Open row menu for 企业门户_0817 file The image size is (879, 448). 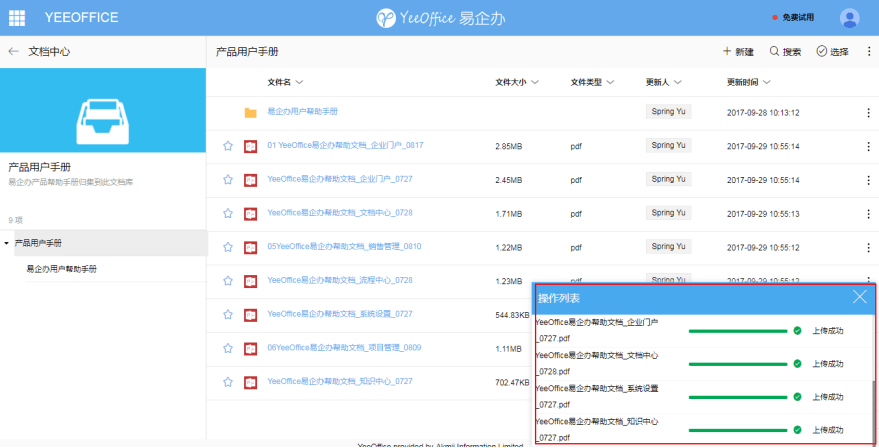[868, 146]
